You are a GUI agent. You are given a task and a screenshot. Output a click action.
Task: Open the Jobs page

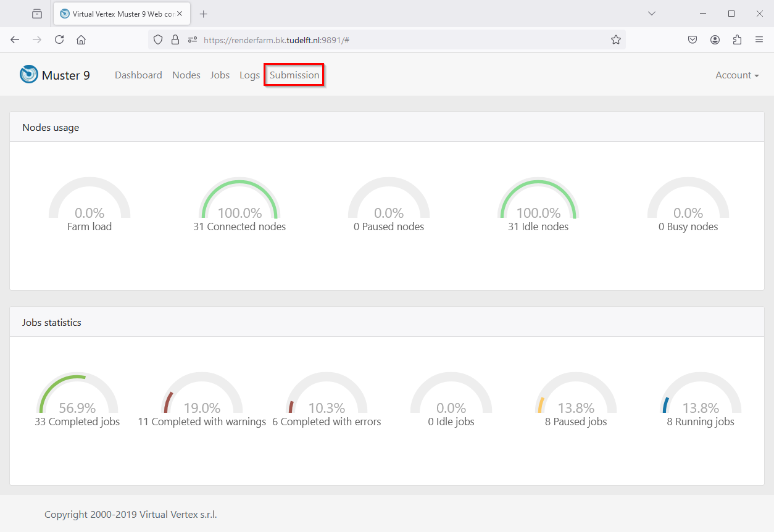[x=220, y=75]
